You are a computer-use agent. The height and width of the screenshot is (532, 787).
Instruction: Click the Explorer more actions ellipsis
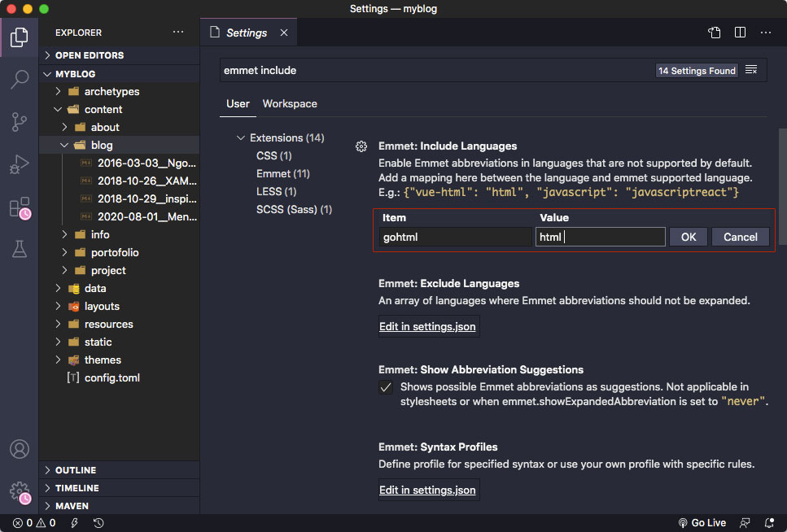click(178, 32)
